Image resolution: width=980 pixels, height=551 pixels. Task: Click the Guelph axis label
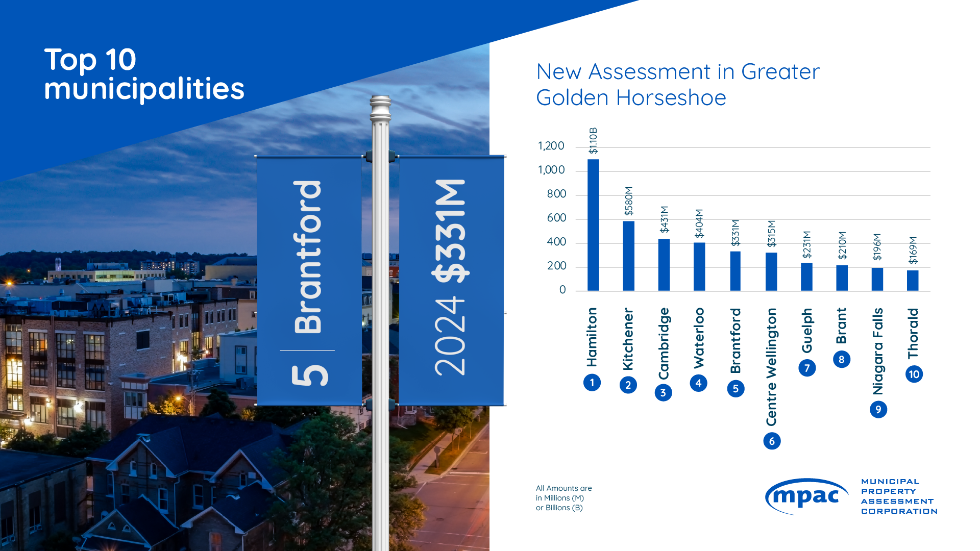click(x=807, y=331)
